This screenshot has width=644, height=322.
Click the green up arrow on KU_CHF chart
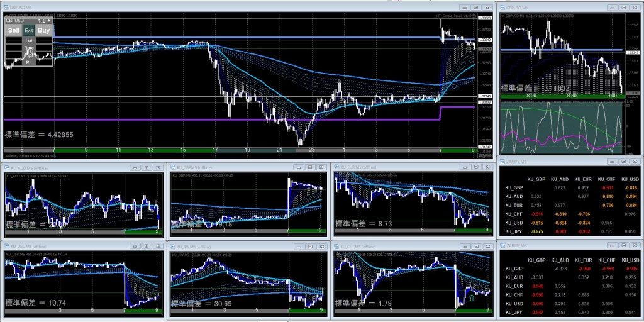(471, 297)
